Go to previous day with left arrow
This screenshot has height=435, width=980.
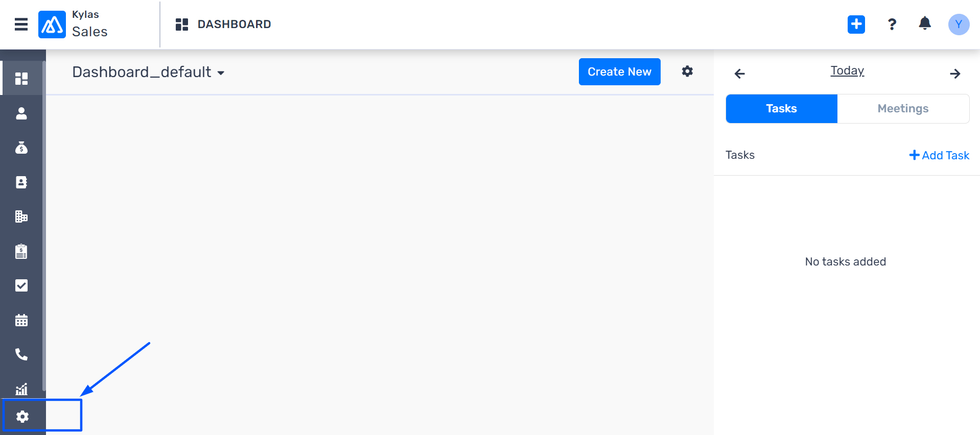[739, 74]
